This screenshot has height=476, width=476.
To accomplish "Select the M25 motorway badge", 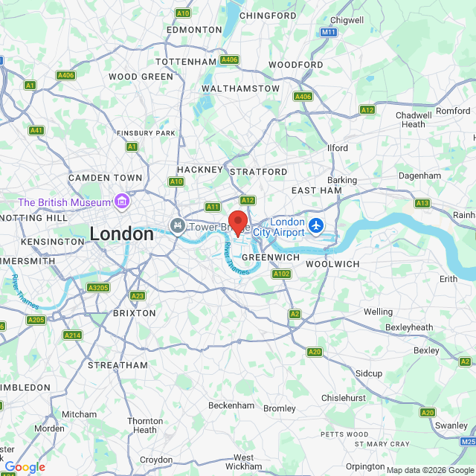I will 468,441.
